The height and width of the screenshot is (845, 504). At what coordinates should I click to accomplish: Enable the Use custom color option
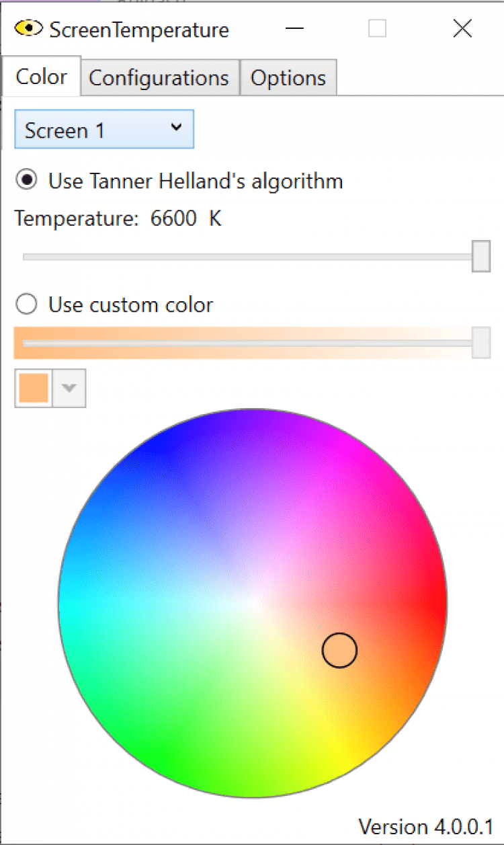[x=28, y=305]
